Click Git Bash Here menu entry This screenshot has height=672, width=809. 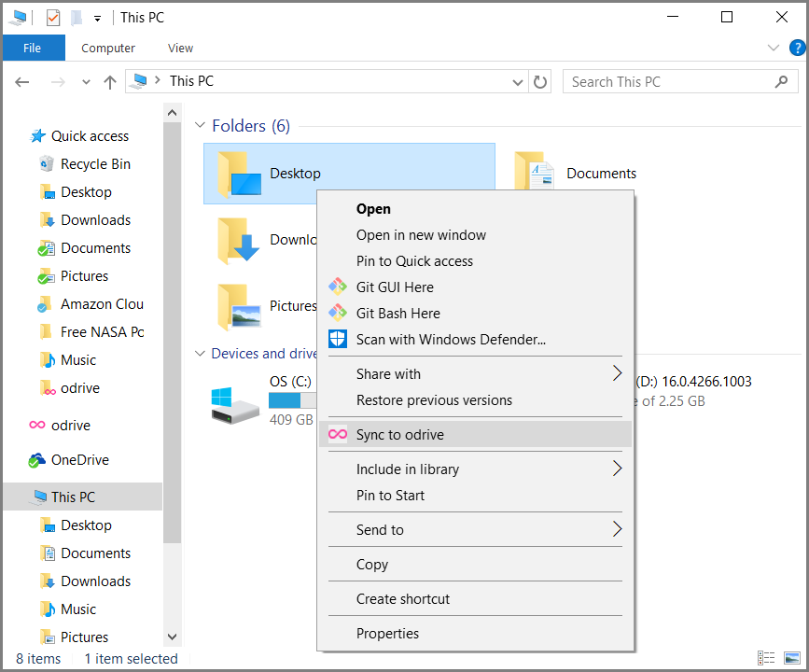click(475, 314)
